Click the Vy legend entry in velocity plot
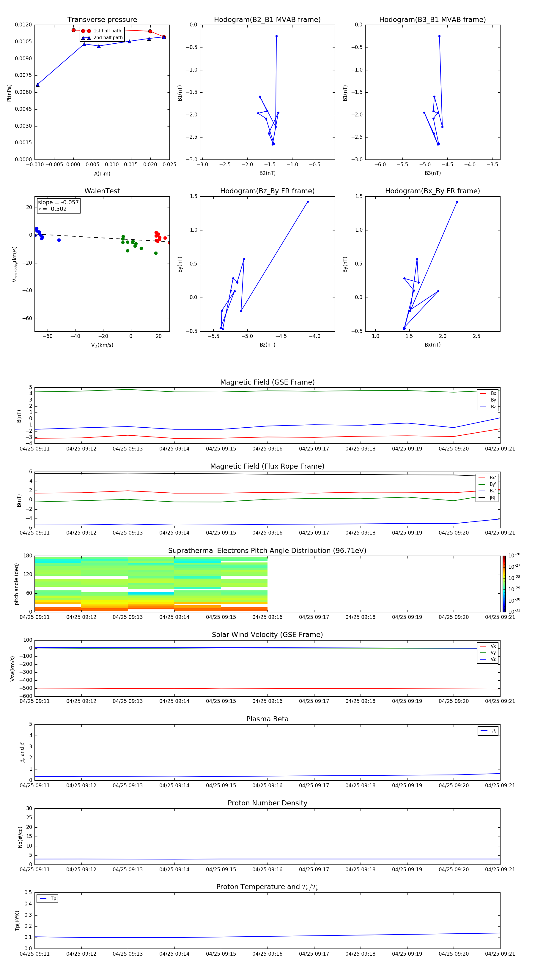 tap(488, 652)
